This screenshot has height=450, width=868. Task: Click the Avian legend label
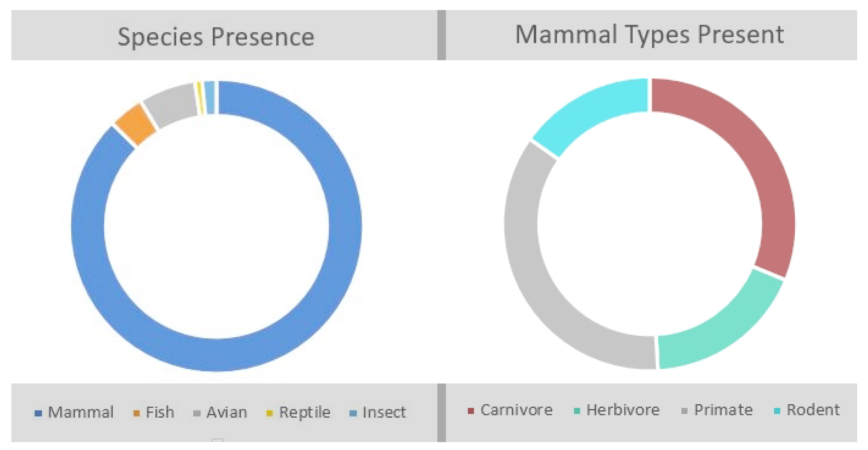pyautogui.click(x=227, y=412)
